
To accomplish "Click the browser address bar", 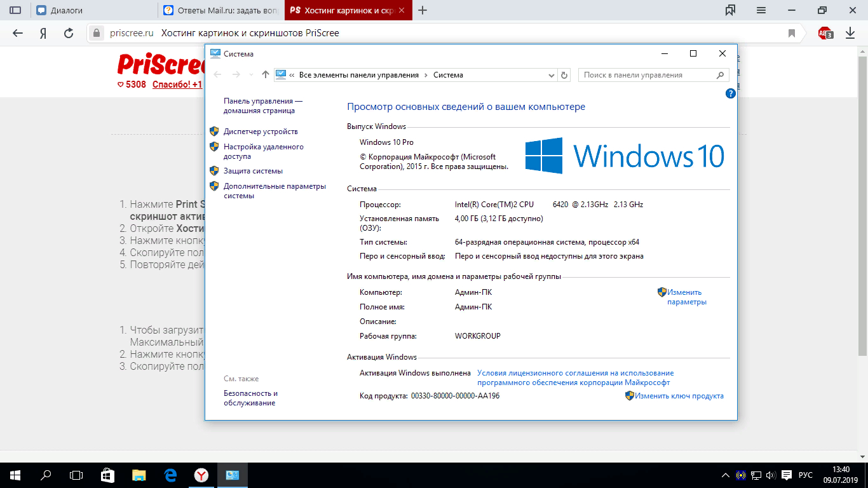I will [445, 33].
